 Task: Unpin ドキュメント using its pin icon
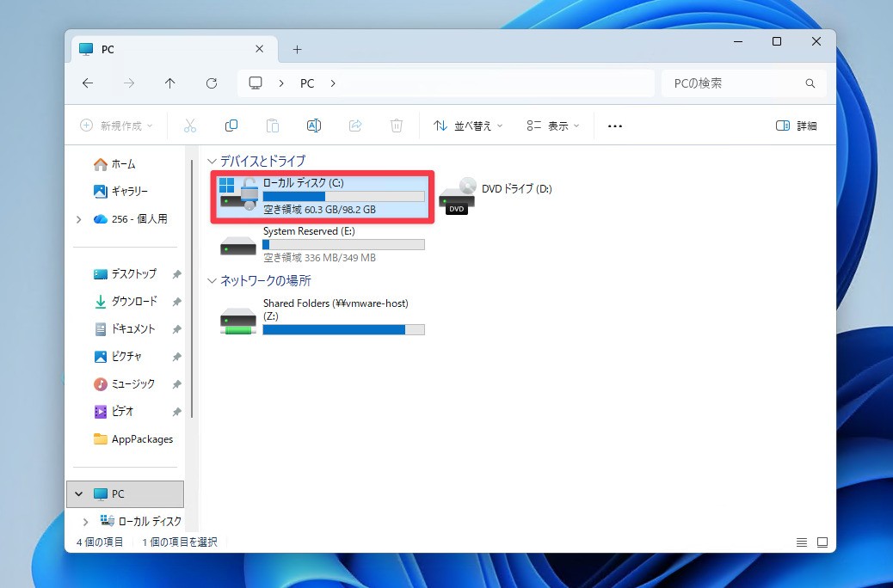pos(176,329)
